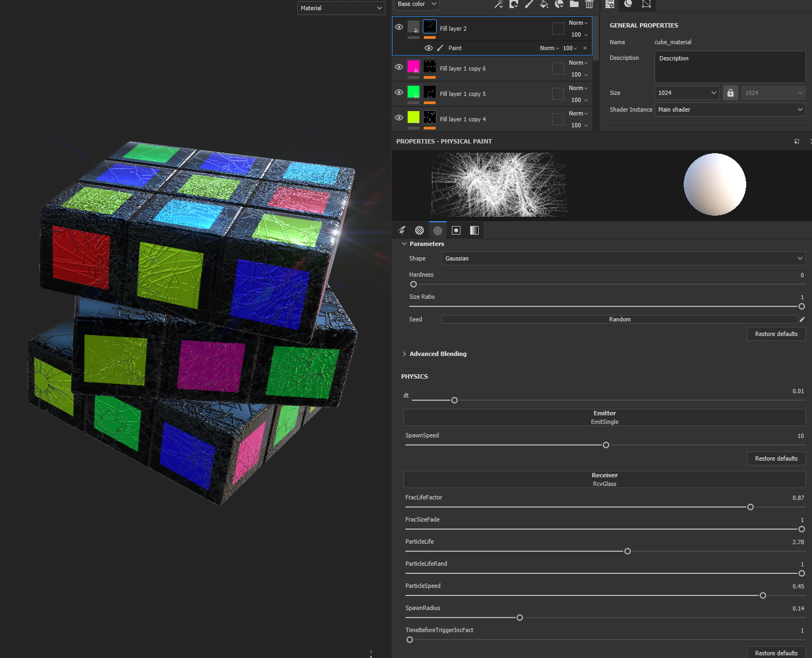812x658 pixels.
Task: Select the Paint effect brush icon
Action: point(440,48)
